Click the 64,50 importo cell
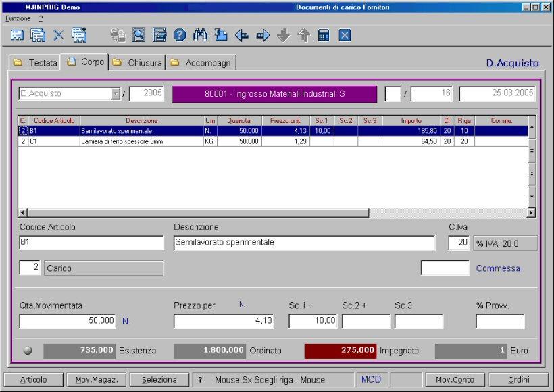The height and width of the screenshot is (392, 554). (411, 141)
